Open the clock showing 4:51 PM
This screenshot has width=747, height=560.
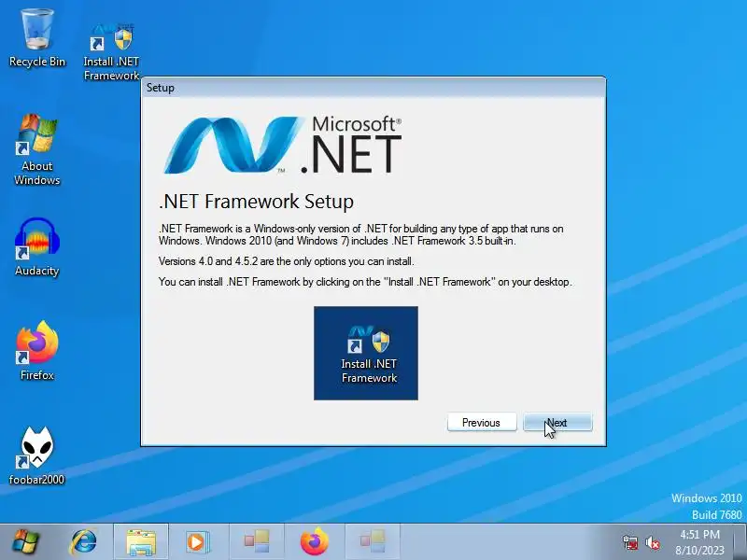coord(699,542)
